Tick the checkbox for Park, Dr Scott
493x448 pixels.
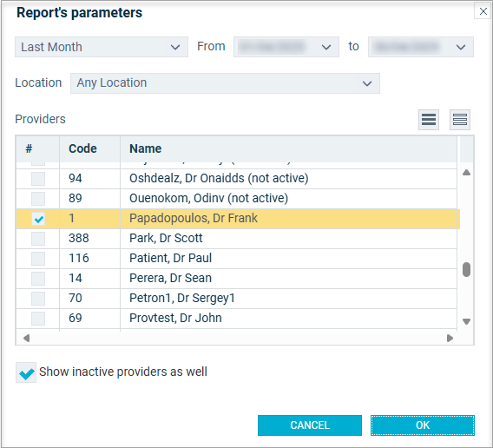(38, 239)
